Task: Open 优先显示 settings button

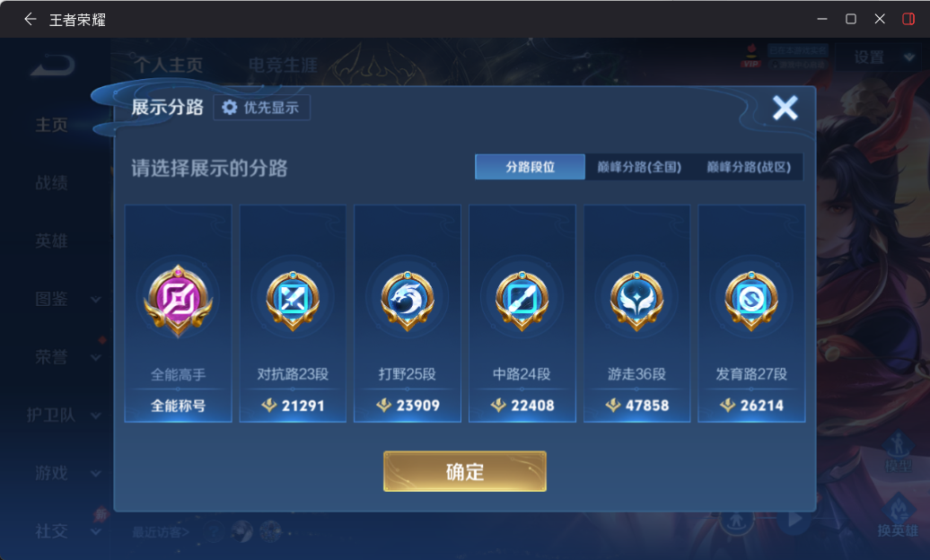Action: click(x=261, y=108)
